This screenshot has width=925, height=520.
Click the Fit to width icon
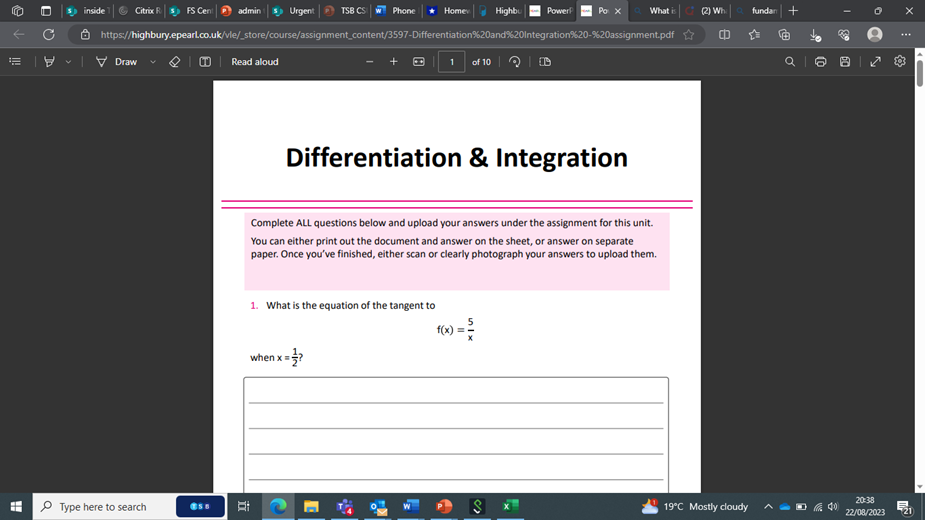pos(418,61)
